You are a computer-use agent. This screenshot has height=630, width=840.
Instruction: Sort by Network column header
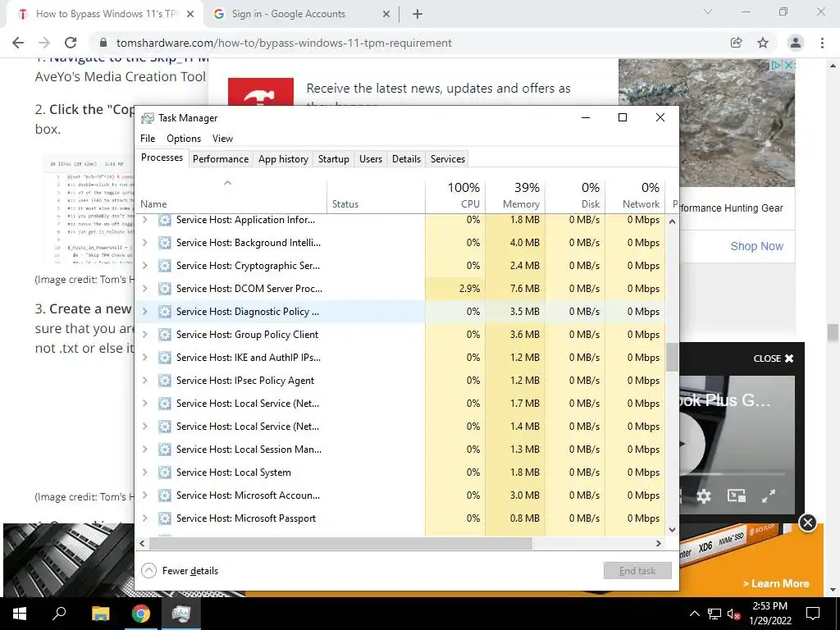636,195
